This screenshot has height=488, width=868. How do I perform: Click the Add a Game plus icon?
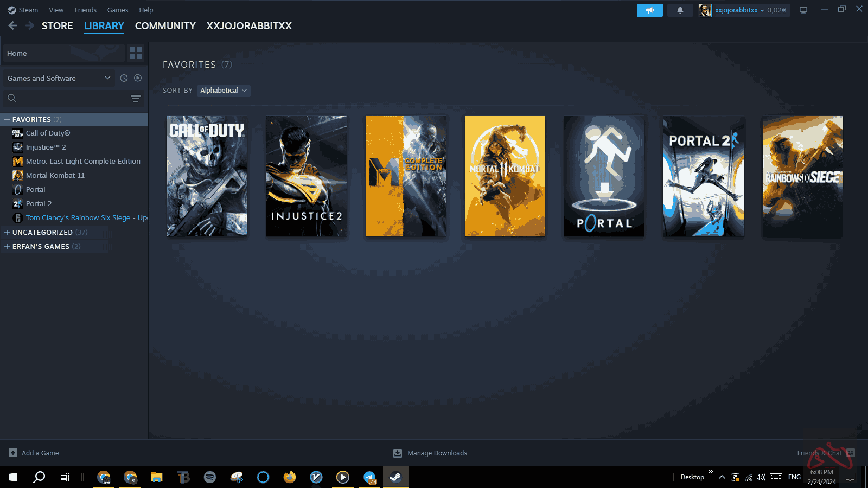click(x=13, y=453)
